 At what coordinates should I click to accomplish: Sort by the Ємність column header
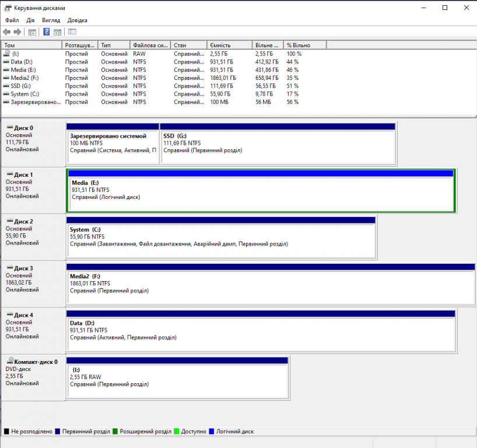pyautogui.click(x=230, y=45)
